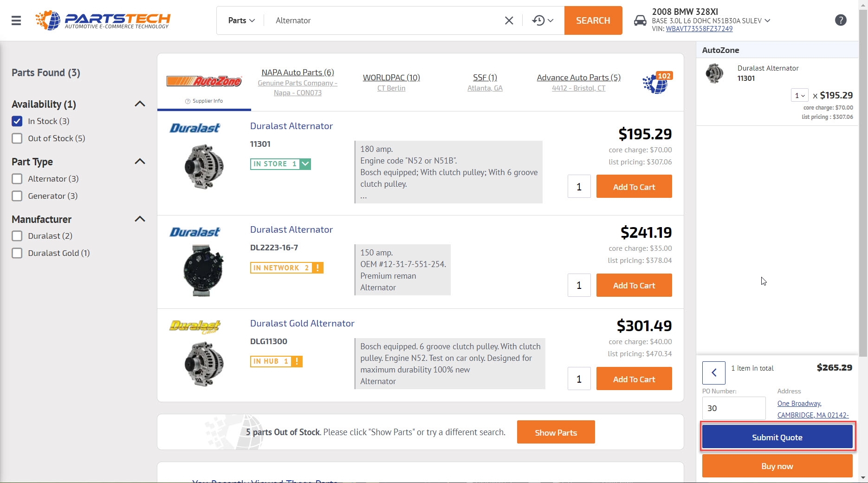
Task: Open the WORLDPAC supplier tab
Action: tap(391, 77)
